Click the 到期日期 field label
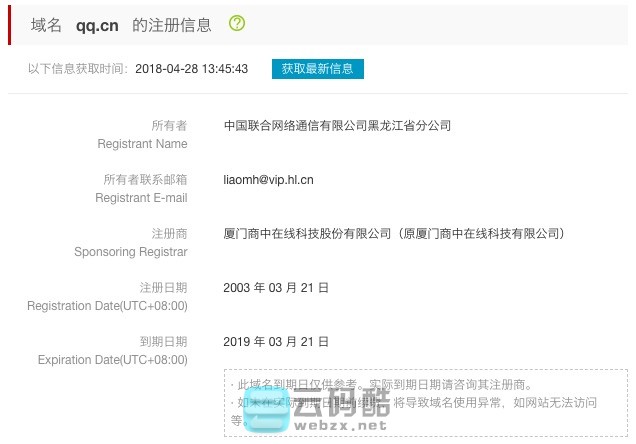Image resolution: width=636 pixels, height=444 pixels. pyautogui.click(x=163, y=341)
